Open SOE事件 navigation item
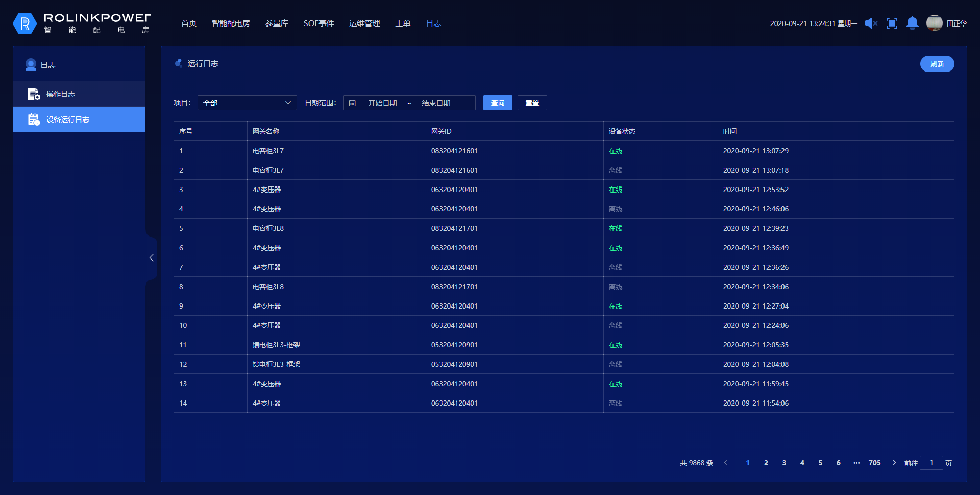 click(318, 23)
